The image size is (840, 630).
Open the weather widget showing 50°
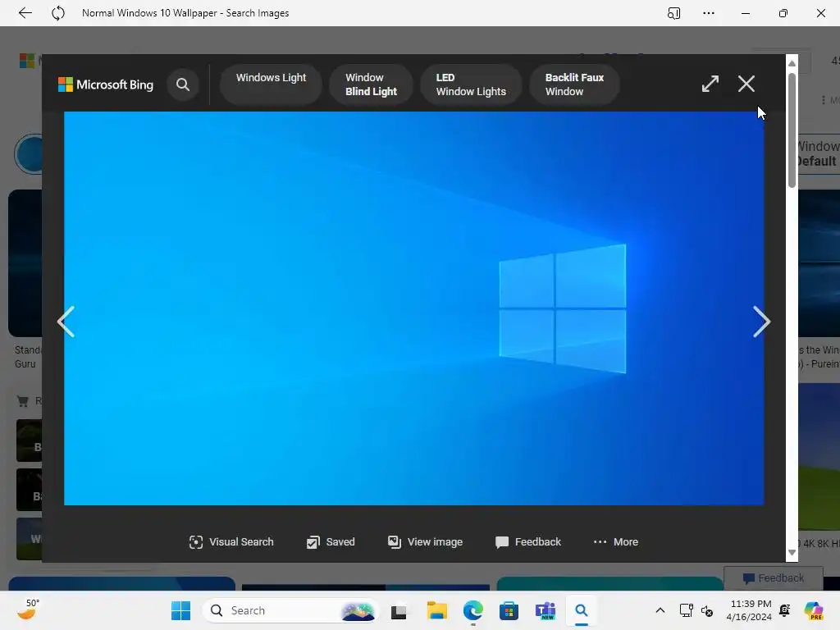coord(28,609)
